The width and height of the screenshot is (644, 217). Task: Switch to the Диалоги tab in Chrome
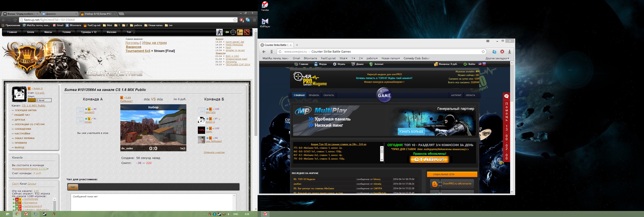tap(59, 14)
